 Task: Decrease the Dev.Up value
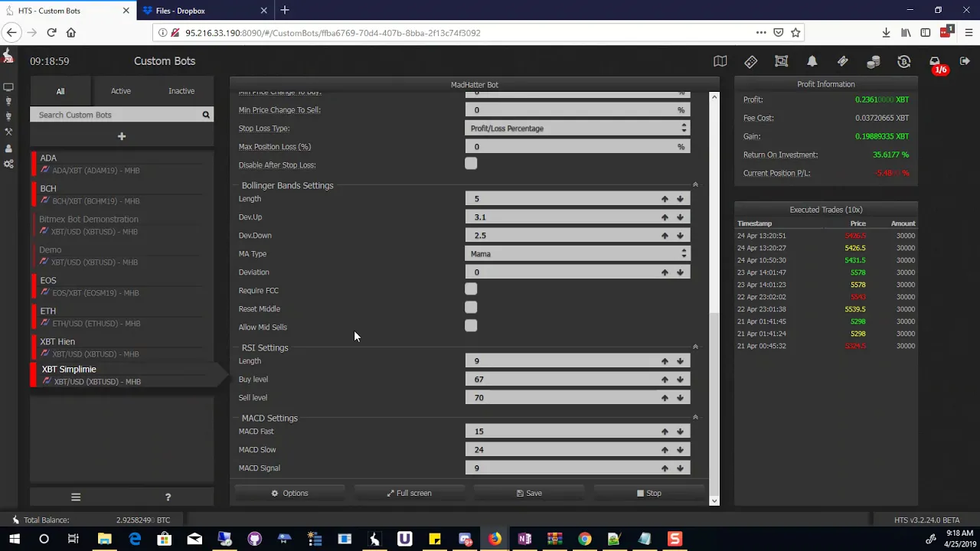click(x=680, y=217)
